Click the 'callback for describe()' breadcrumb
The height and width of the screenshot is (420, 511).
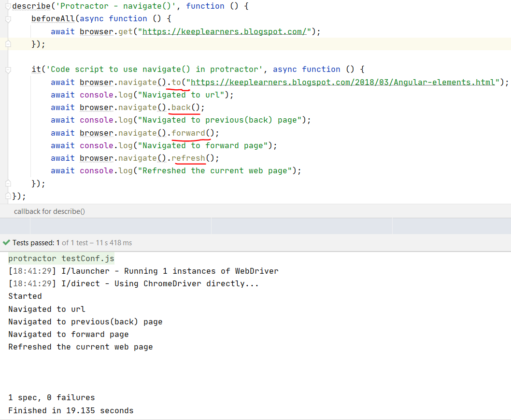point(49,211)
